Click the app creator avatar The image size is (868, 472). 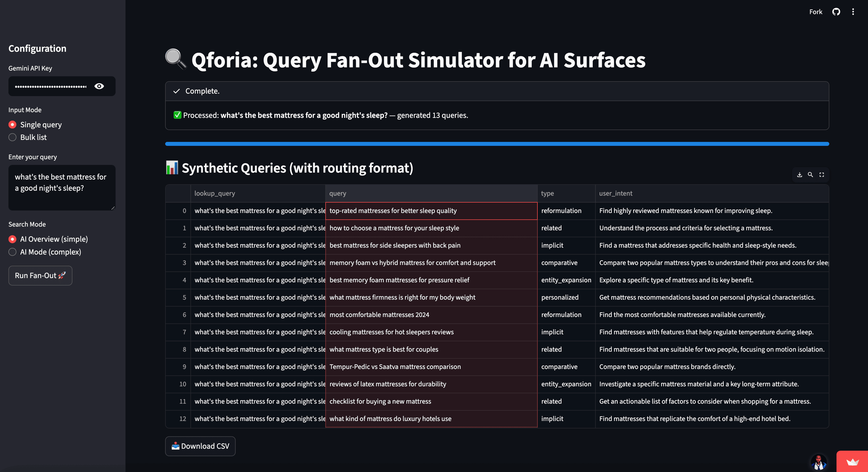coord(818,462)
